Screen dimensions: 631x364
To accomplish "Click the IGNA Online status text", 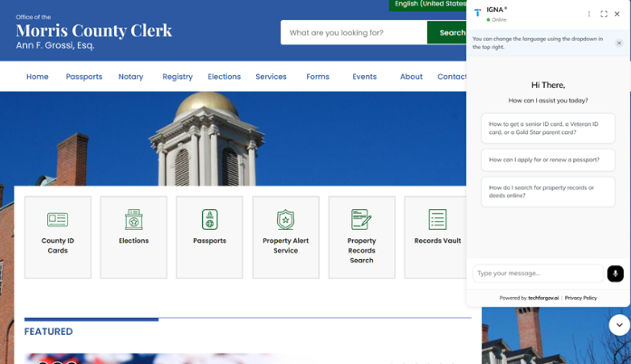I will pyautogui.click(x=499, y=20).
